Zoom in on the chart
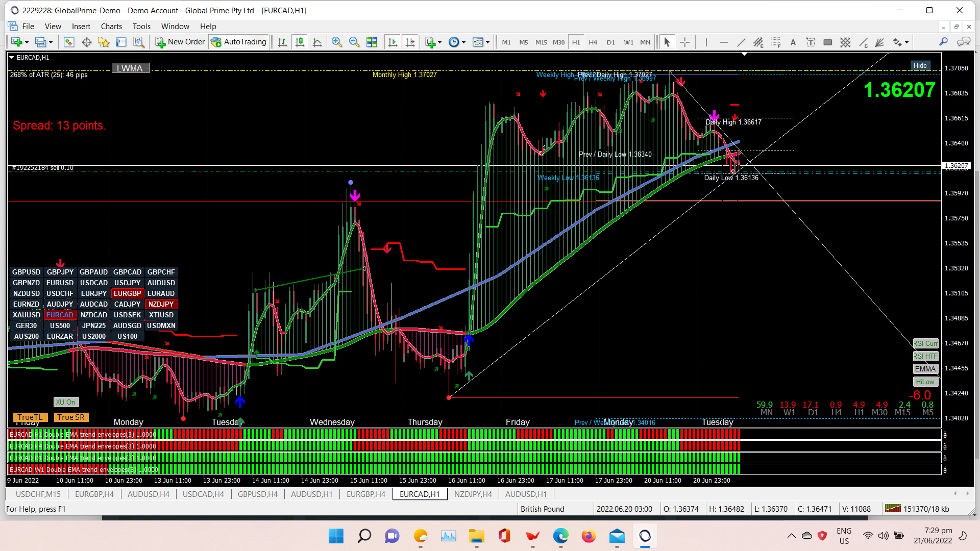980x551 pixels. pos(336,42)
